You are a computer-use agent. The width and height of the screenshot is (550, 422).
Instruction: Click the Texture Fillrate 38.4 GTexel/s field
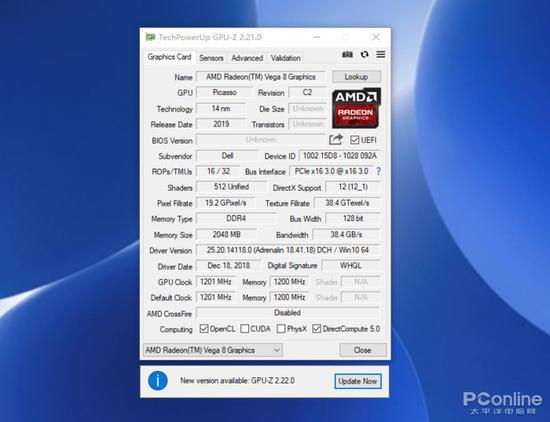tap(347, 203)
